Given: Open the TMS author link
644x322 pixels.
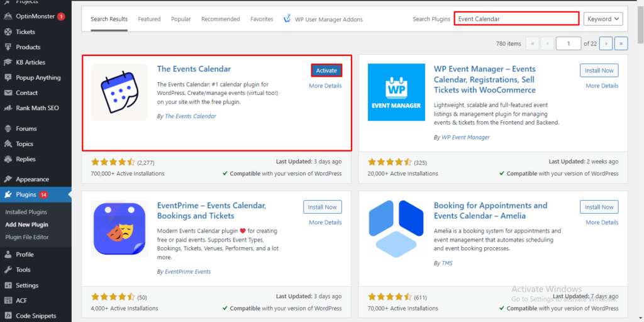Looking at the screenshot, I should pyautogui.click(x=447, y=263).
